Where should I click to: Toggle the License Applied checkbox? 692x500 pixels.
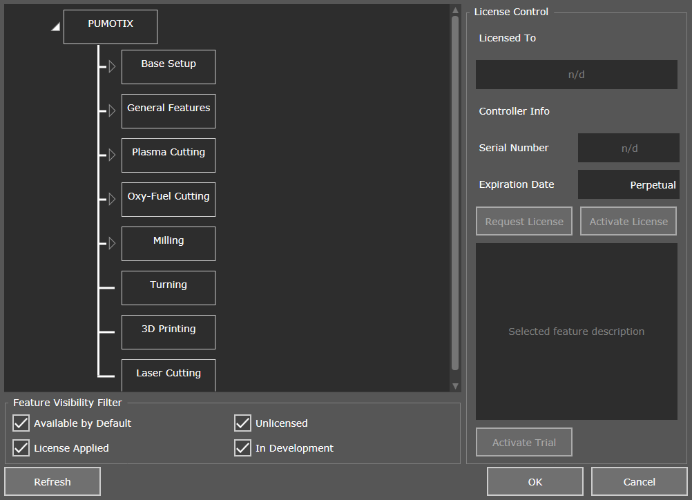[21, 448]
